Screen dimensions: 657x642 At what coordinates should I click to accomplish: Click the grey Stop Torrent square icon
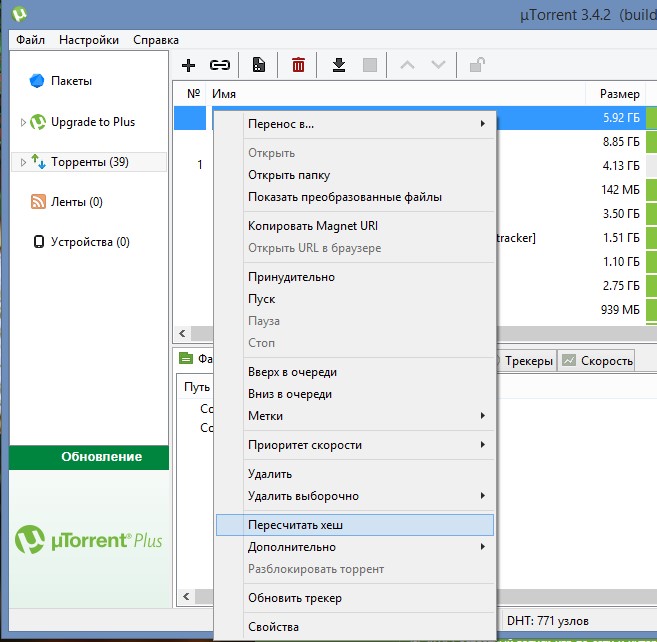point(370,65)
